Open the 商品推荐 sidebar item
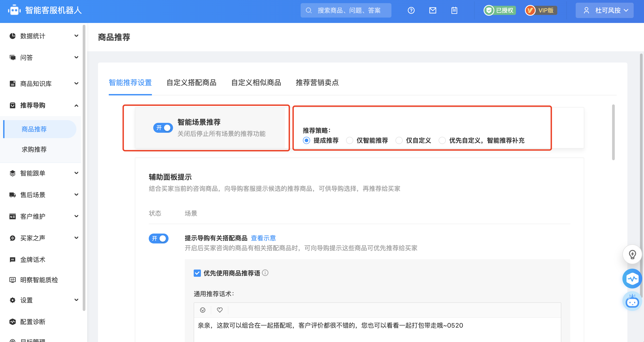The width and height of the screenshot is (644, 342). (x=40, y=129)
